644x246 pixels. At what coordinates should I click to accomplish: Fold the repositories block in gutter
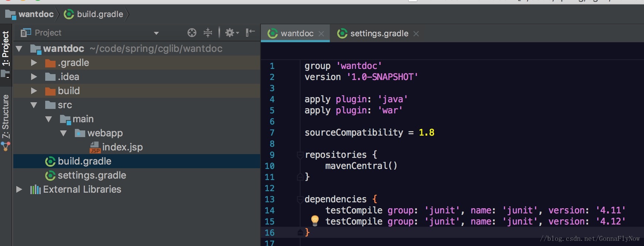300,155
